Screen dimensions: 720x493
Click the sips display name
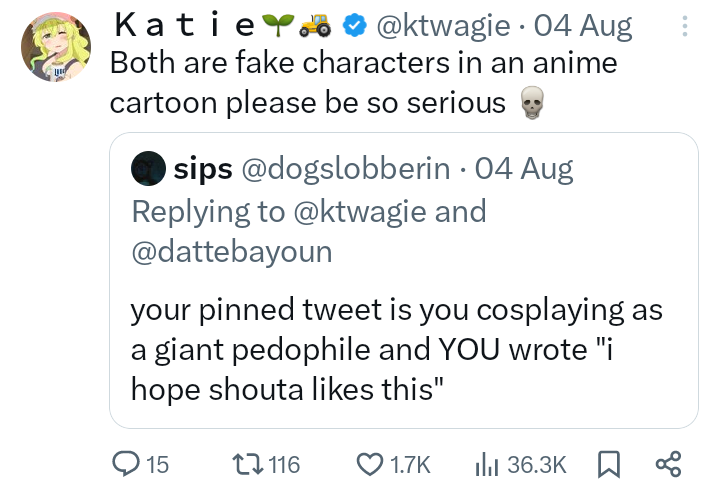203,168
